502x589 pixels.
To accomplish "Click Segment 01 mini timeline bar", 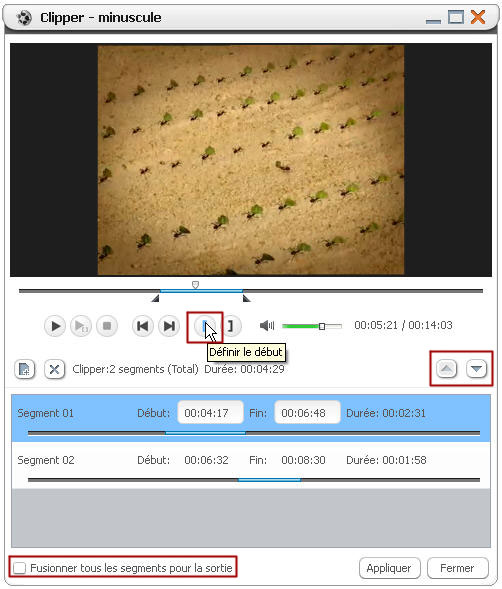I will (x=254, y=433).
